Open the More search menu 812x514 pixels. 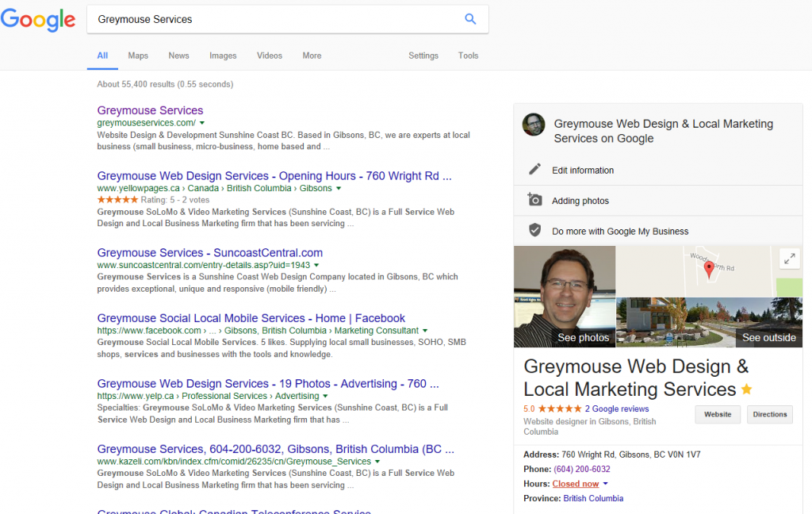312,56
